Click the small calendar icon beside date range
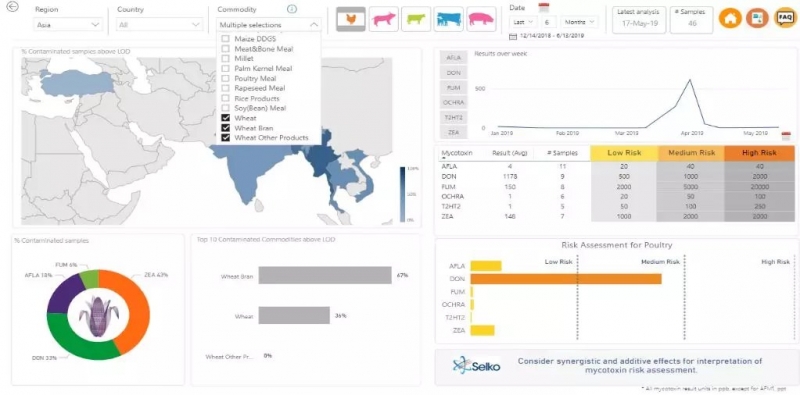The height and width of the screenshot is (395, 800). coord(513,36)
